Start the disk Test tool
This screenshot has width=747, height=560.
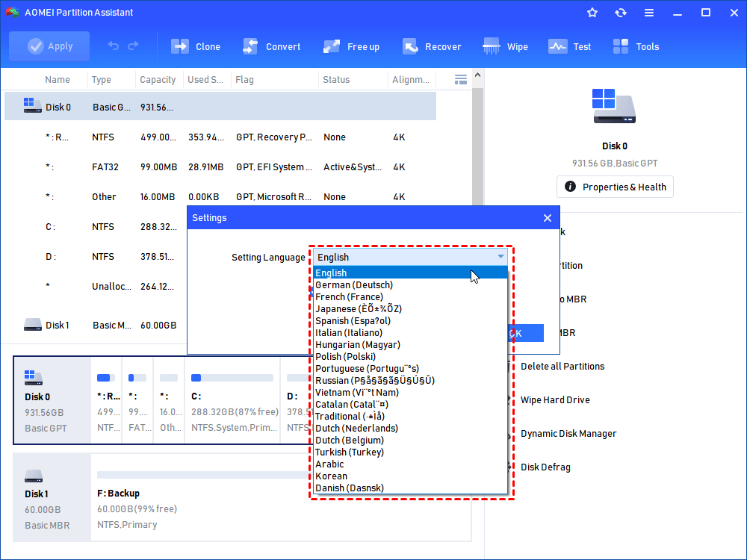click(570, 46)
